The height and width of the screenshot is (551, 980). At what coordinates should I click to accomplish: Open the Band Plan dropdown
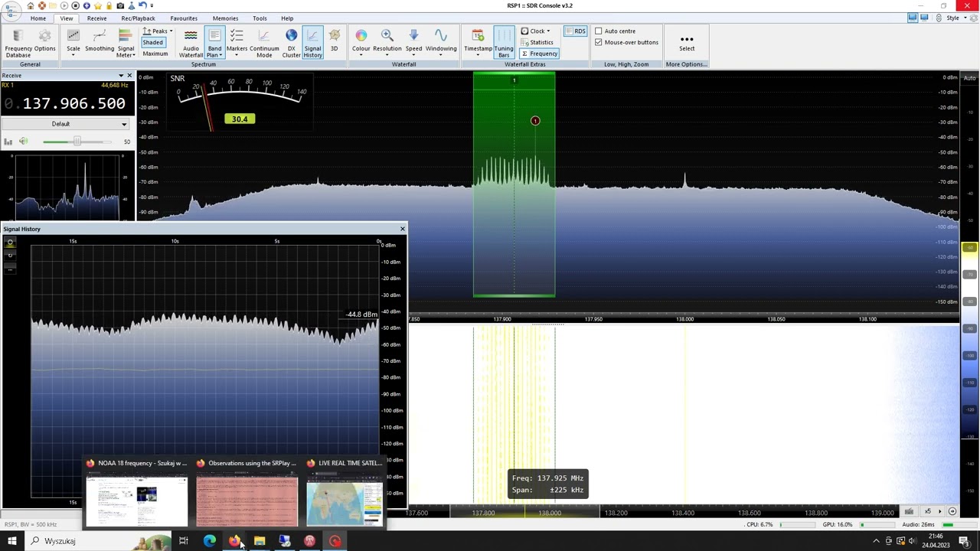214,43
